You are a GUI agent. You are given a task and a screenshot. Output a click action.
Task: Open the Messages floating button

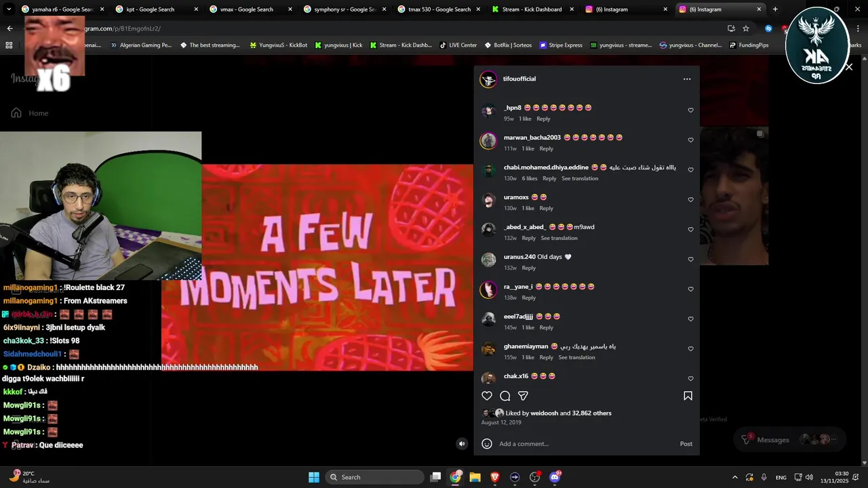pos(789,439)
